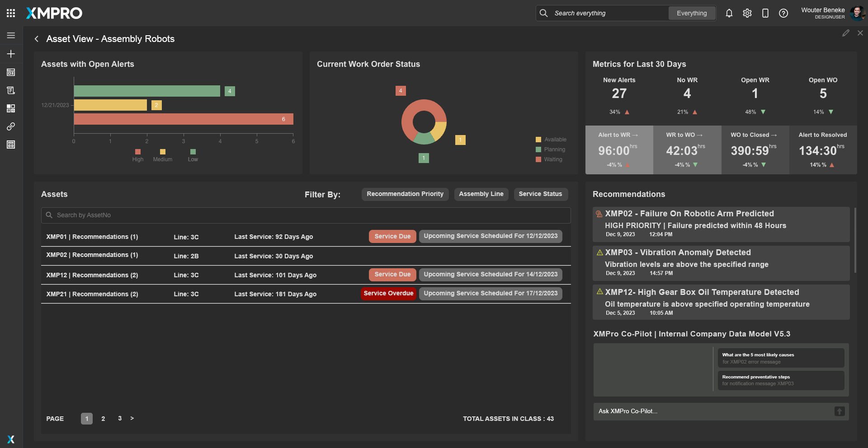
Task: Toggle the High legend in alerts chart
Action: coord(137,155)
